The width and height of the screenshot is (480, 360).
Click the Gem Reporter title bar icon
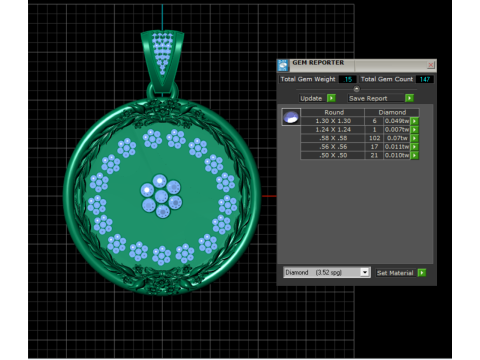[283, 65]
